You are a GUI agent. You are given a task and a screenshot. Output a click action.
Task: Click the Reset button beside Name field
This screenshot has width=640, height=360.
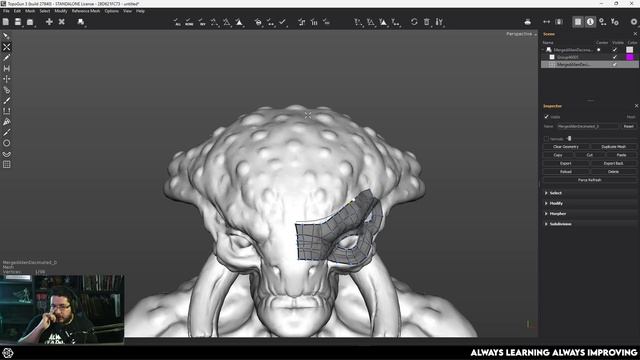pos(629,127)
